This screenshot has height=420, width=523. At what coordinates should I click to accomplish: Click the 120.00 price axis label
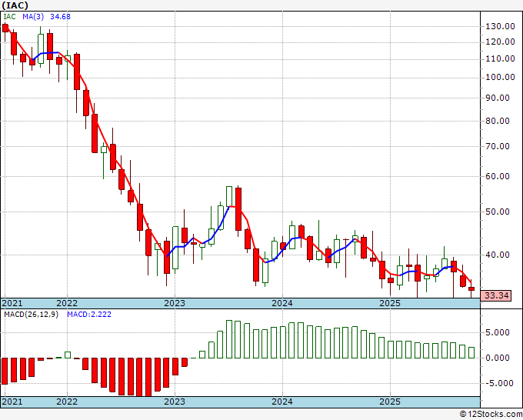pyautogui.click(x=500, y=42)
